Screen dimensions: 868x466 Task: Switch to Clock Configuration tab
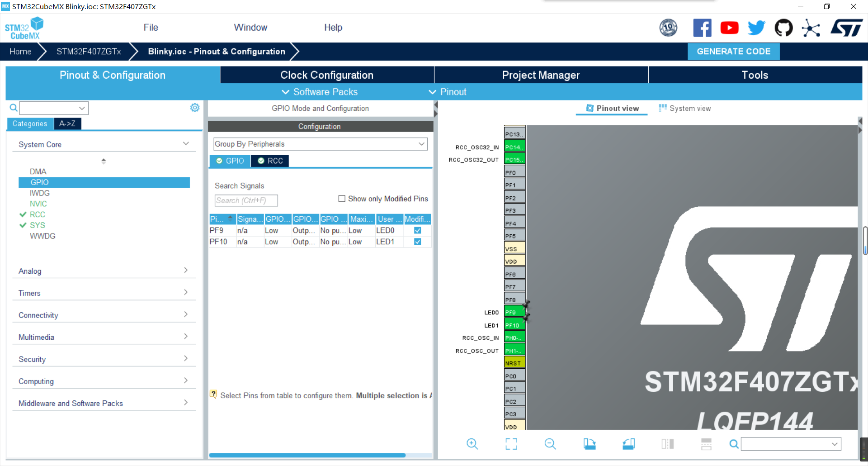(327, 75)
